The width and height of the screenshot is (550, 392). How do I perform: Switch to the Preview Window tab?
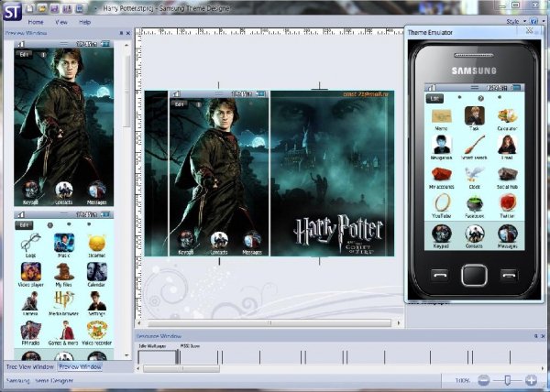pyautogui.click(x=80, y=366)
